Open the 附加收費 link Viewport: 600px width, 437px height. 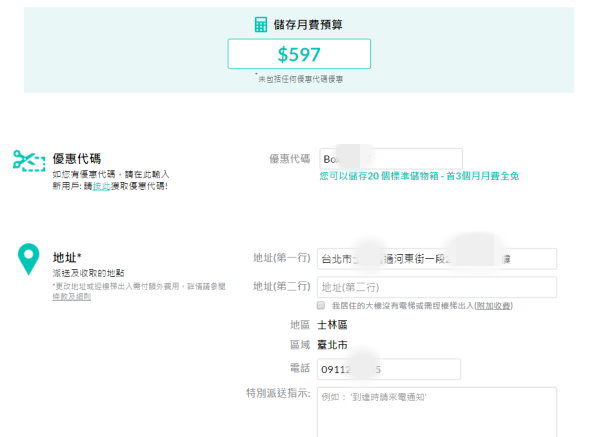coord(493,305)
